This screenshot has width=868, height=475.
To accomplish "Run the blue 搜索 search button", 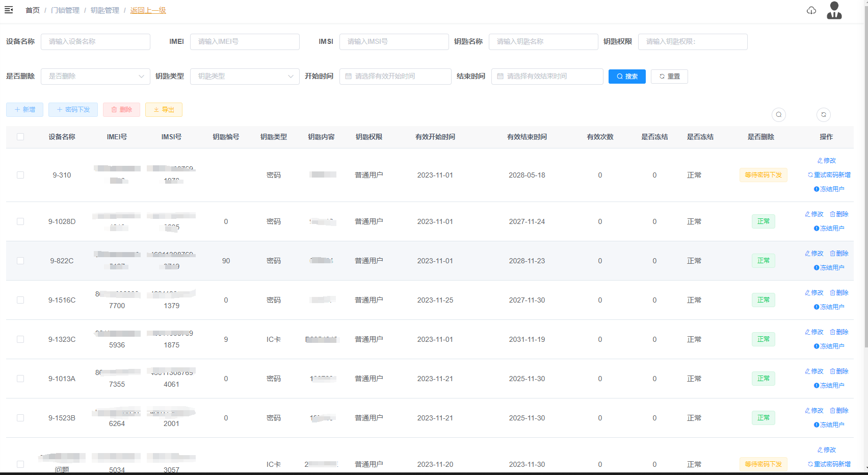I will click(627, 77).
